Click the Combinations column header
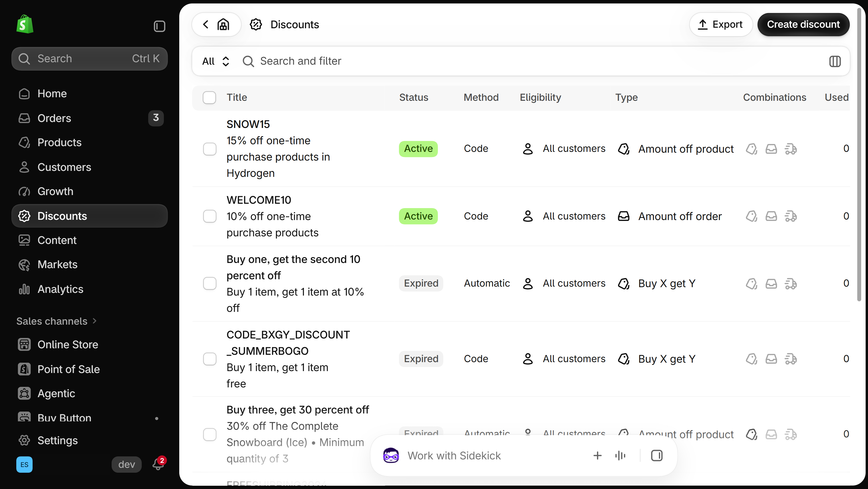 tap(774, 98)
